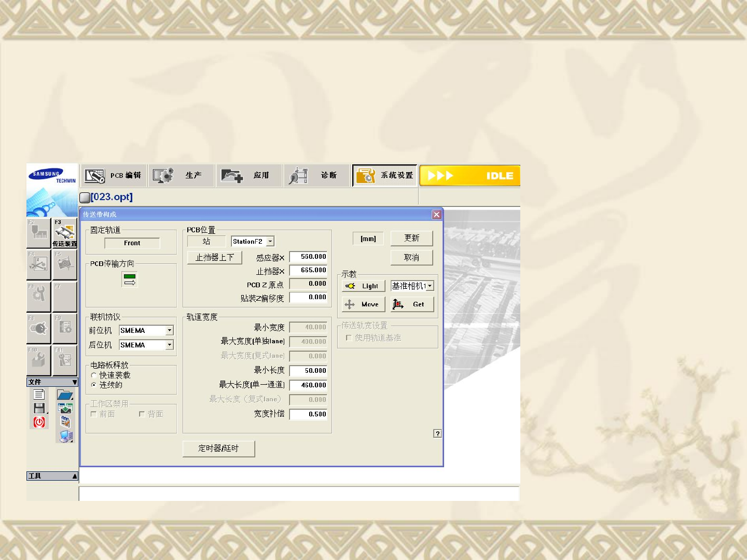Click the 最小长度 value field
The width and height of the screenshot is (747, 560).
click(x=309, y=371)
